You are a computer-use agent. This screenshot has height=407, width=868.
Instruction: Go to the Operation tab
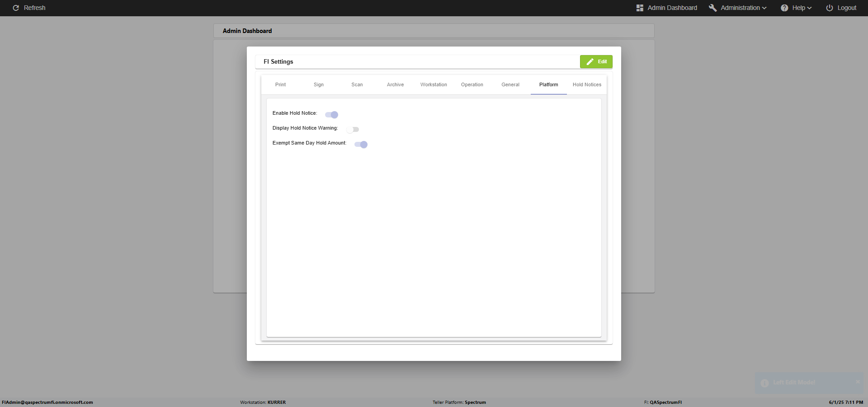(x=472, y=85)
